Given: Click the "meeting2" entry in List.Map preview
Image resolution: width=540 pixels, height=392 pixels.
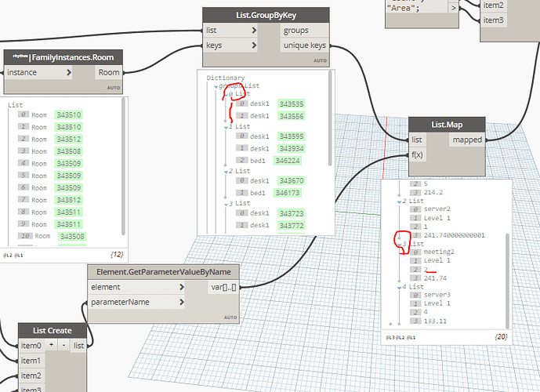Looking at the screenshot, I should [x=439, y=252].
